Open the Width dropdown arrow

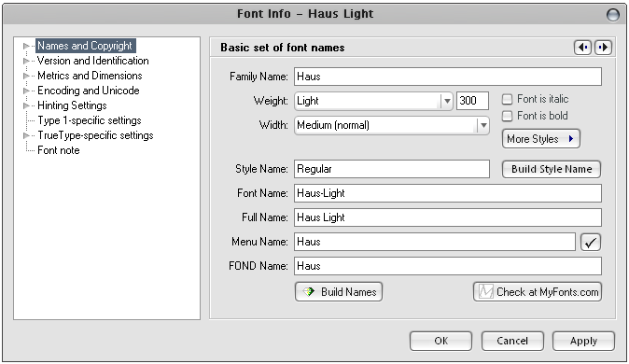point(483,125)
